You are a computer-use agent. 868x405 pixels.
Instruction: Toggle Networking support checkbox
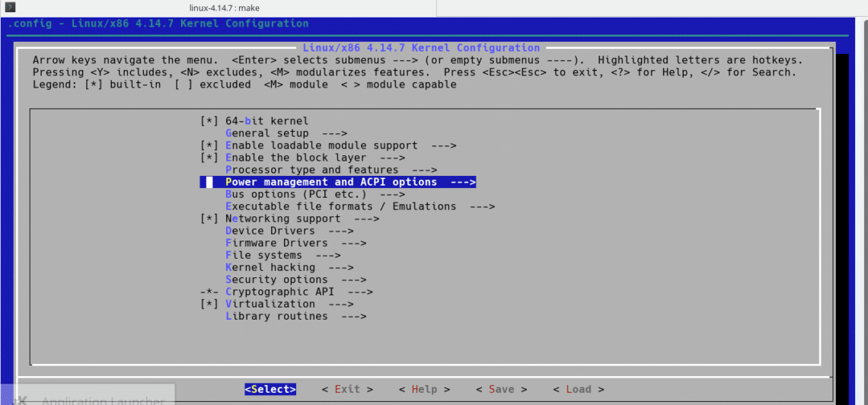209,219
